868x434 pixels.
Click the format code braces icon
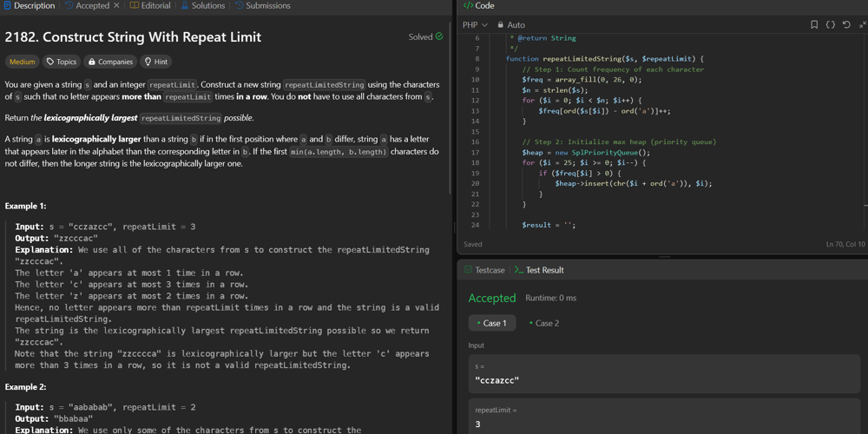pyautogui.click(x=830, y=24)
